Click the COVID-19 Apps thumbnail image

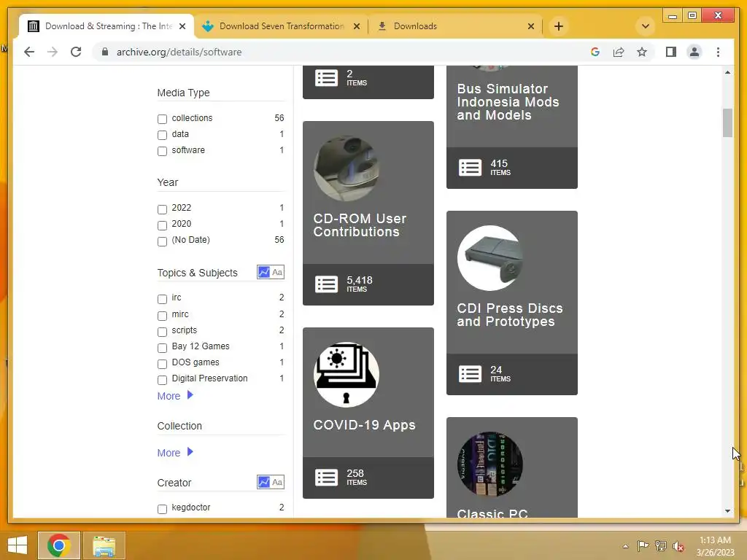pos(347,374)
